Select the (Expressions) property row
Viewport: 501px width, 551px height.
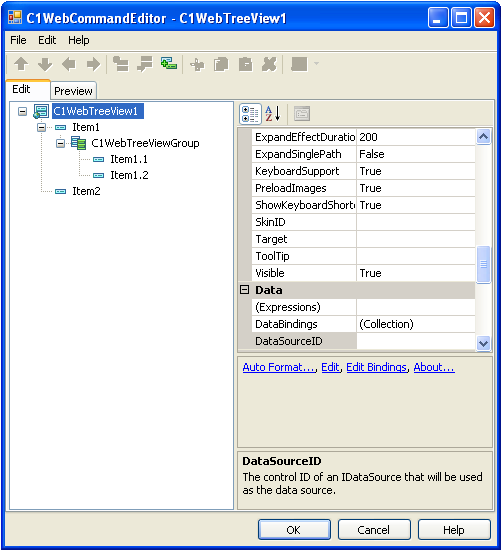(363, 307)
